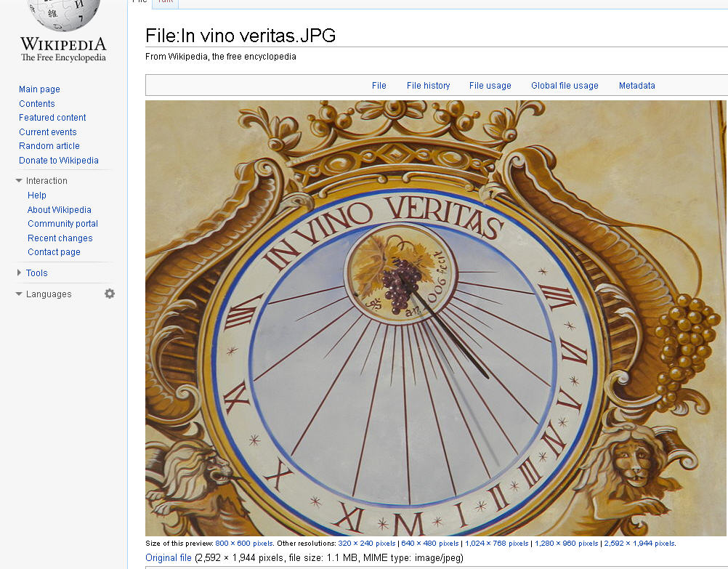Select the Metadata tab

click(x=636, y=86)
